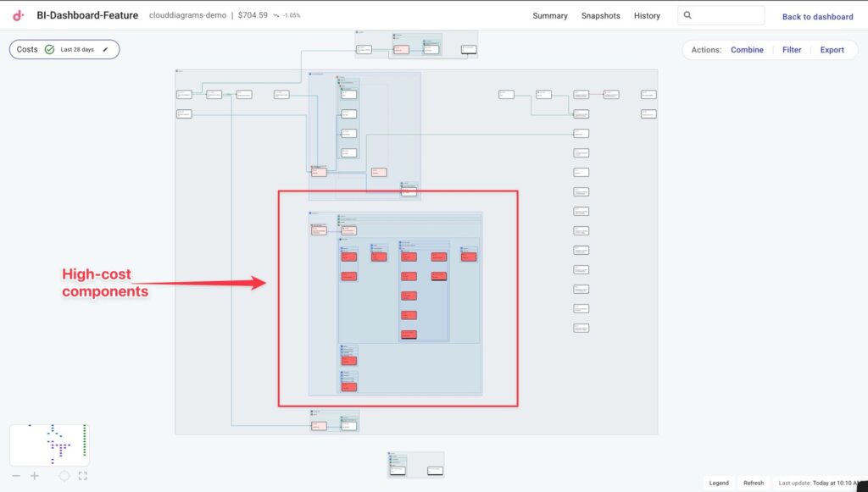Open the Summary tab
The image size is (868, 492).
pos(550,16)
